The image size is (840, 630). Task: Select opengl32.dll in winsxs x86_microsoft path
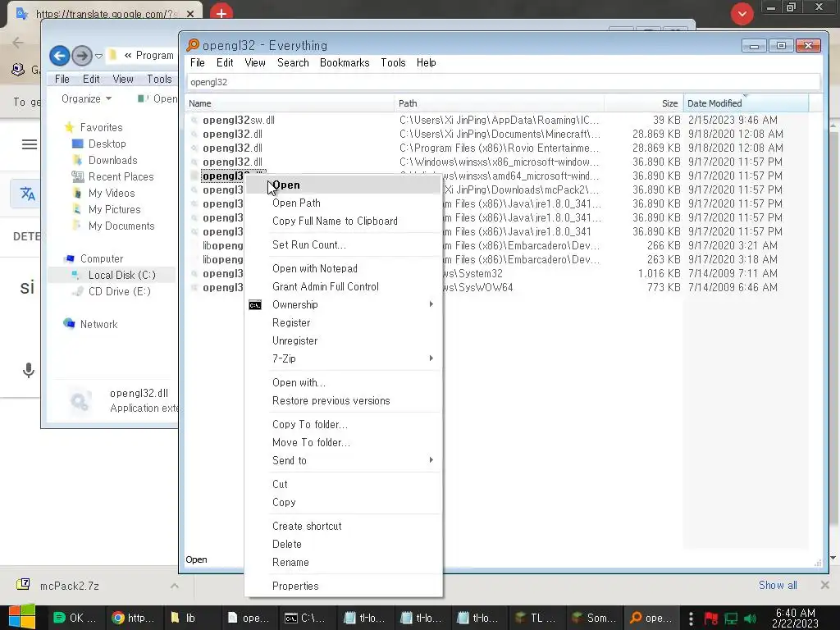(x=232, y=162)
